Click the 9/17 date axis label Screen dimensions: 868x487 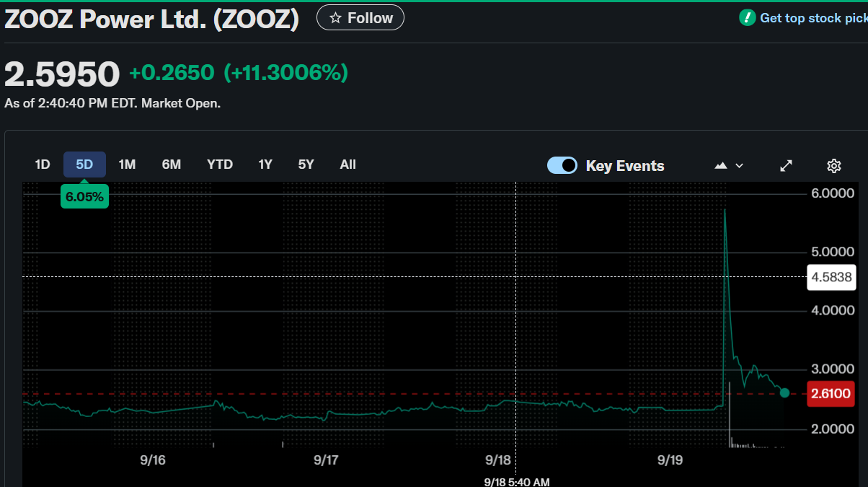[x=327, y=460]
